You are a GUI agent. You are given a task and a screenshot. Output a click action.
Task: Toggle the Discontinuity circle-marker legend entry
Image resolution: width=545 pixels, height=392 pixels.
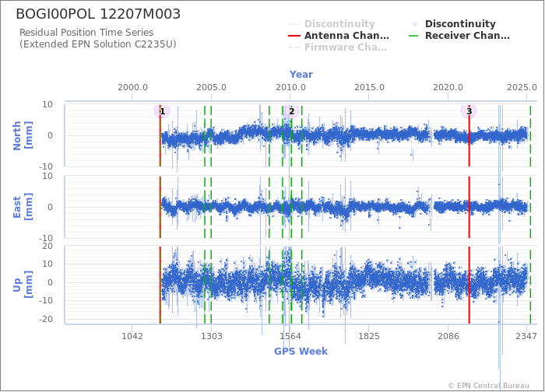tap(453, 24)
